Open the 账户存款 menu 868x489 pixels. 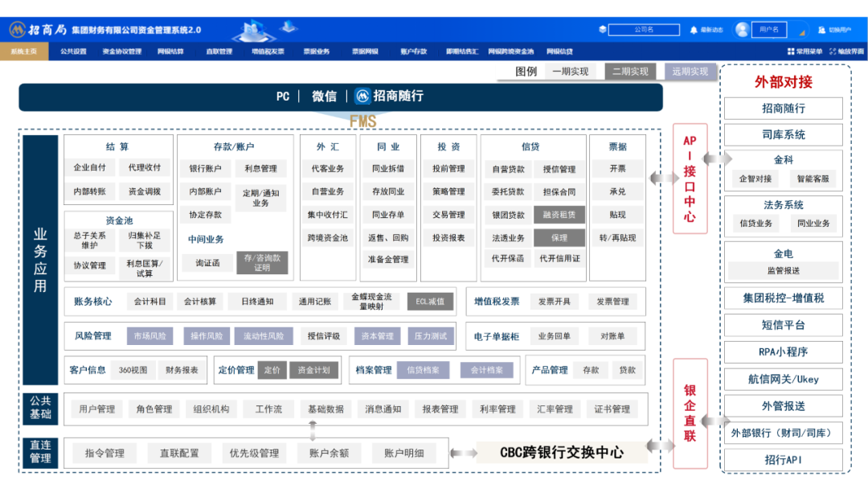(414, 51)
